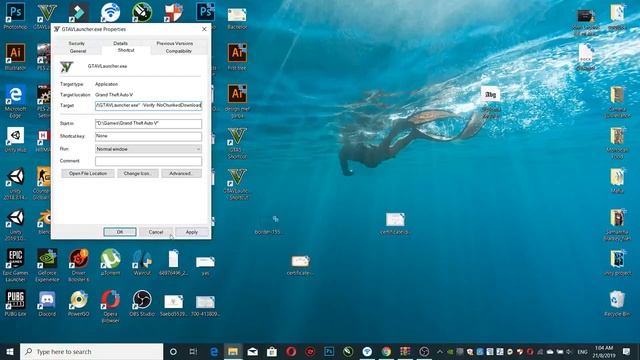The width and height of the screenshot is (640, 360).
Task: Open Opera from the taskbar
Action: tap(291, 351)
